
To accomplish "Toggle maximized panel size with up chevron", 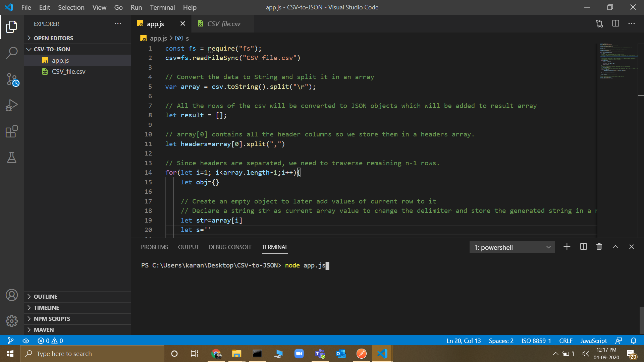I will pyautogui.click(x=615, y=247).
